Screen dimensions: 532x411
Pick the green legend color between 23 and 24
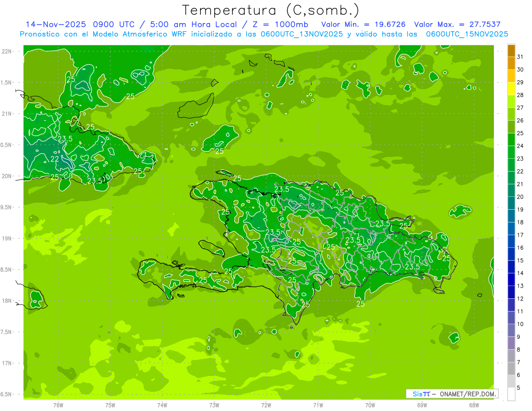point(511,153)
